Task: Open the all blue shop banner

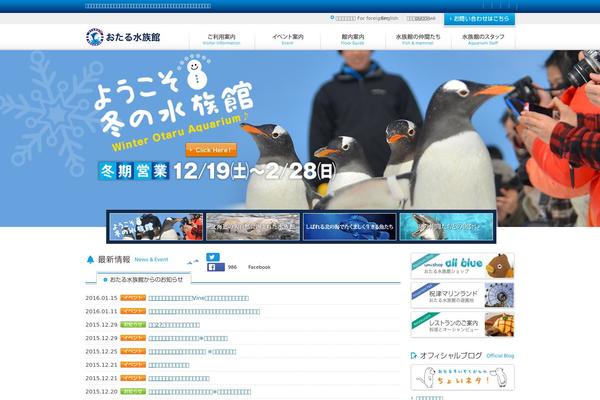Action: 462,266
